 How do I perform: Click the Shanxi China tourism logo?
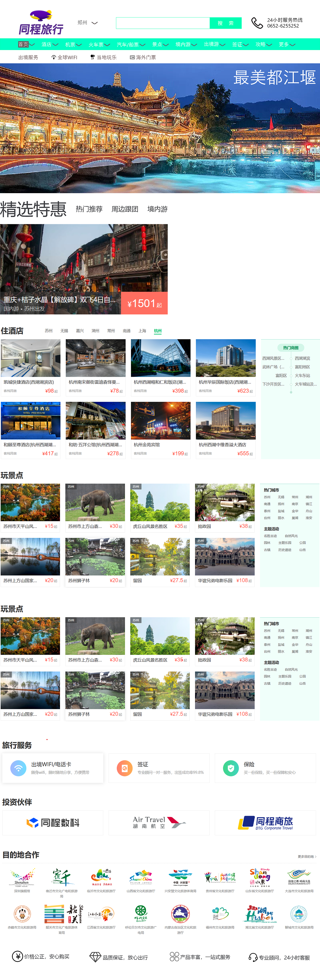click(140, 877)
